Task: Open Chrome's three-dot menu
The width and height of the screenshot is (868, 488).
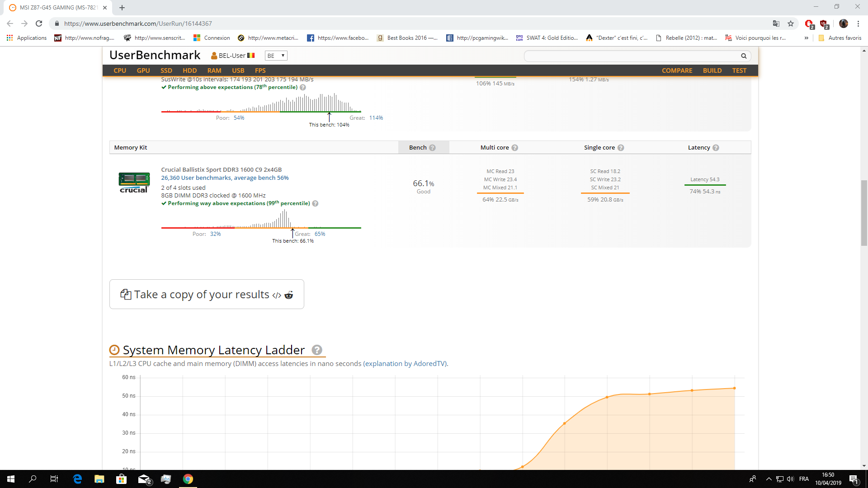Action: click(x=858, y=23)
